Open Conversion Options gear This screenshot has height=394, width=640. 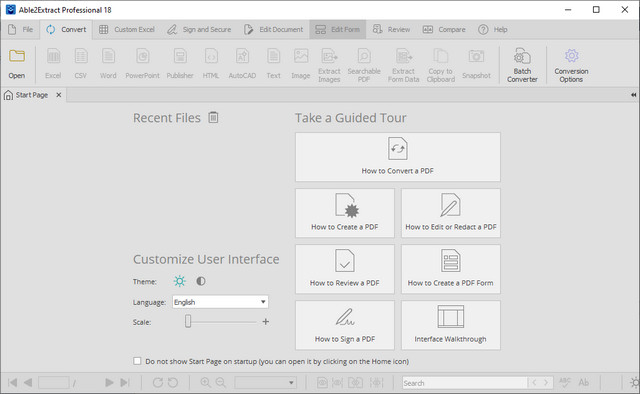[x=571, y=65]
